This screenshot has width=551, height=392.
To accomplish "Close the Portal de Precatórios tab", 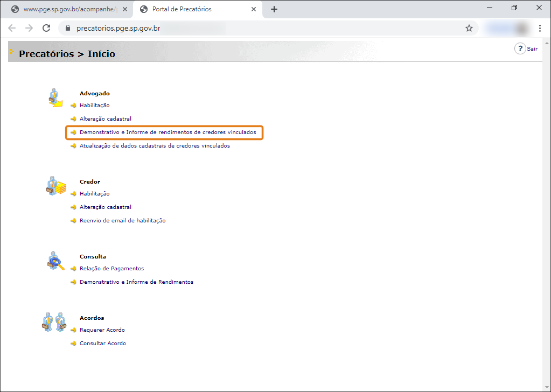I will 254,9.
